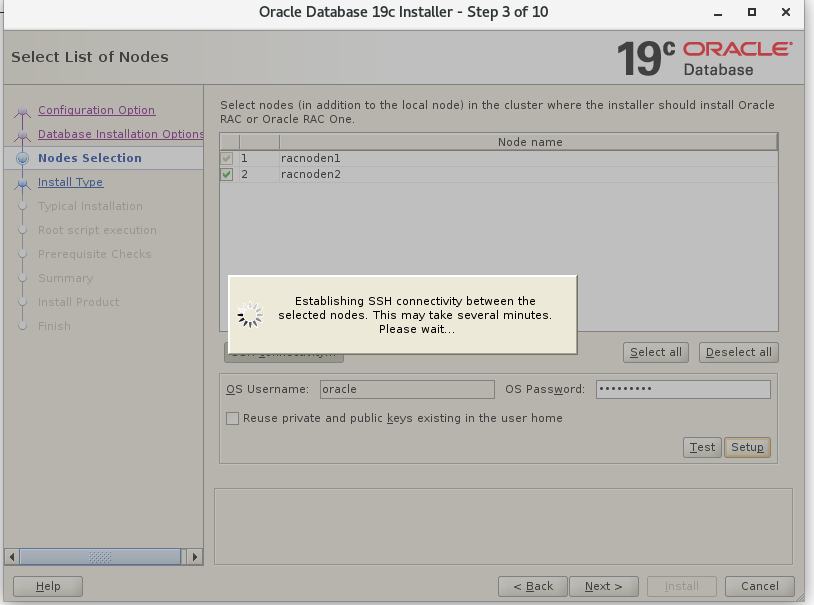Click the left arrow of sidebar scrollbar
814x605 pixels.
(x=11, y=557)
